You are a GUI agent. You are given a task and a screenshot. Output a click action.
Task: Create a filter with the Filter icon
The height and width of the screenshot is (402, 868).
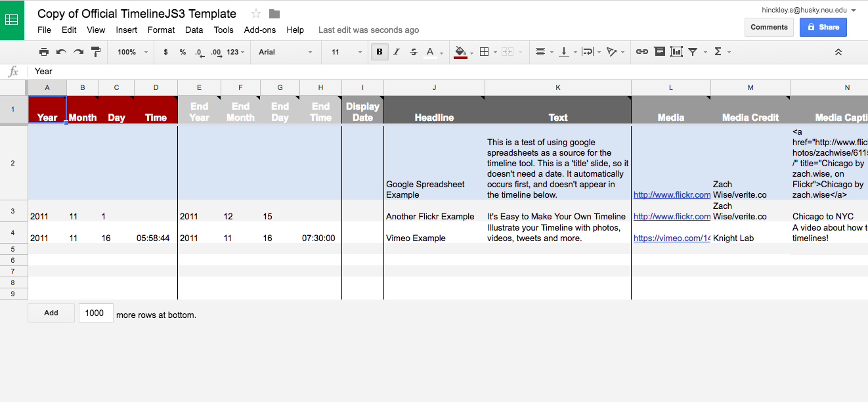pos(693,51)
